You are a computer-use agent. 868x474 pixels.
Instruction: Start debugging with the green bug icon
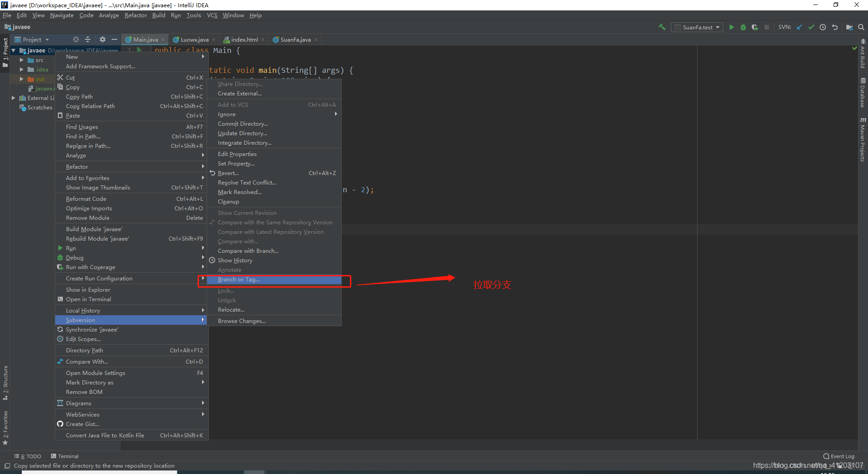pos(743,27)
